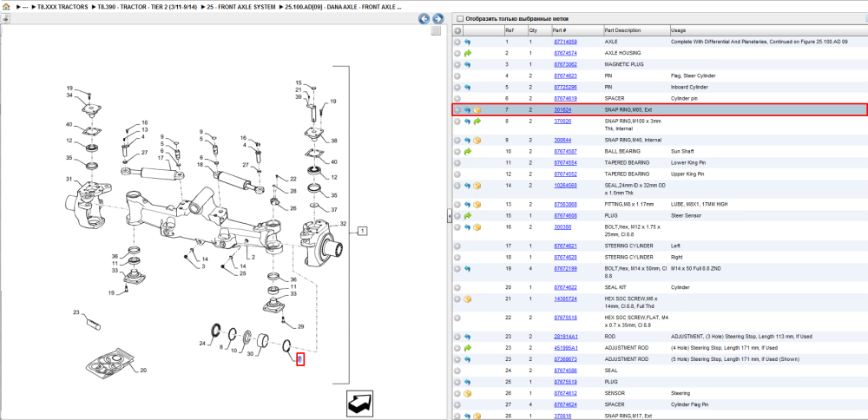Screen dimensions: 868x420
Task: Click the download icon above the diagram
Action: pyautogui.click(x=4, y=18)
